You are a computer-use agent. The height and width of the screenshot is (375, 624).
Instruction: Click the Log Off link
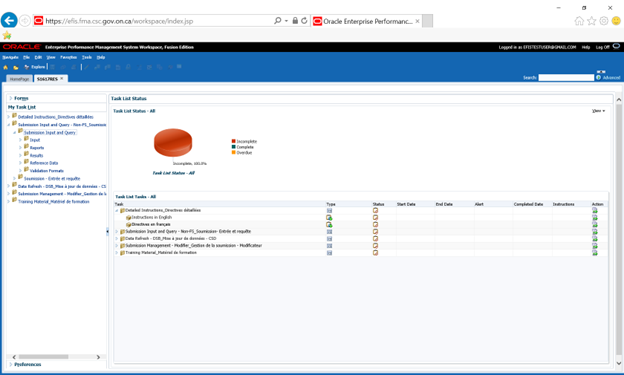point(603,47)
